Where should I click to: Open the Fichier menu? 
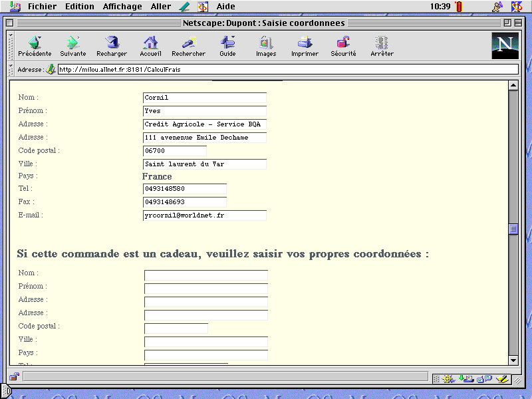(42, 7)
